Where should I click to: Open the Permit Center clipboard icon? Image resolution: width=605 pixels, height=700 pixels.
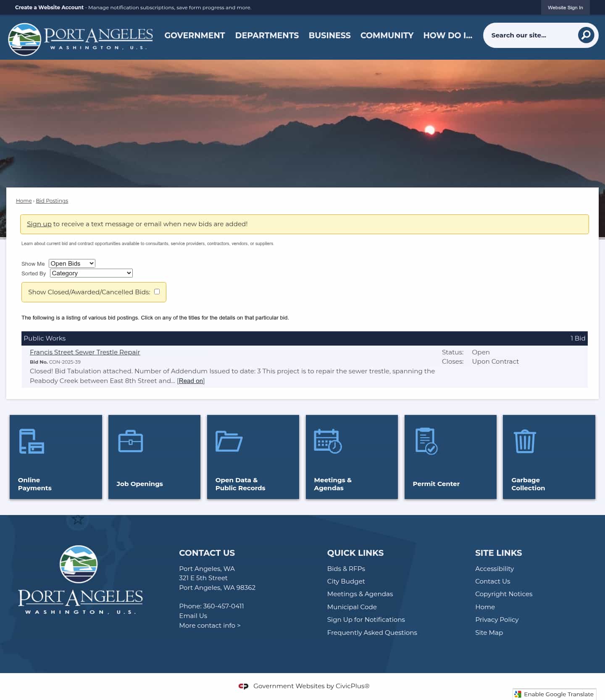coord(426,441)
